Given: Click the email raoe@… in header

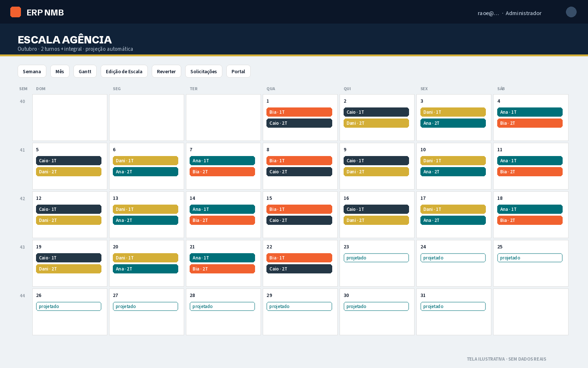Looking at the screenshot, I should pos(488,13).
